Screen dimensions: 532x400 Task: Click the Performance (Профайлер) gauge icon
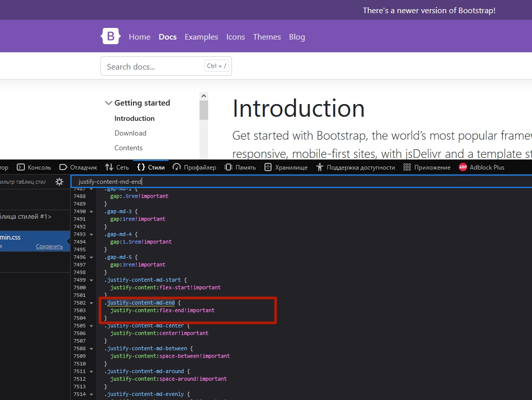click(x=177, y=167)
